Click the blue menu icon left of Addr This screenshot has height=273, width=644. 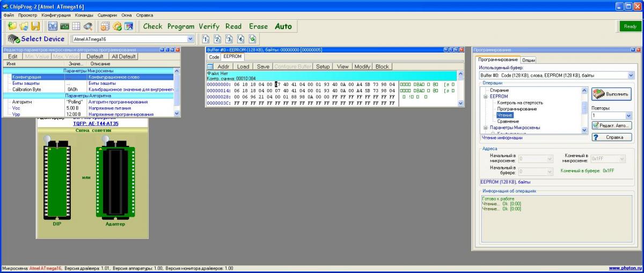210,67
